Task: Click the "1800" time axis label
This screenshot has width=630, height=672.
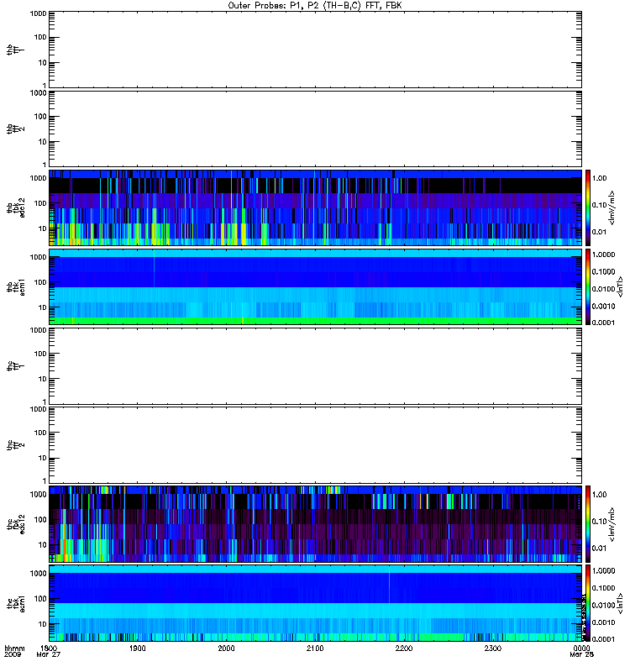Action: point(49,648)
